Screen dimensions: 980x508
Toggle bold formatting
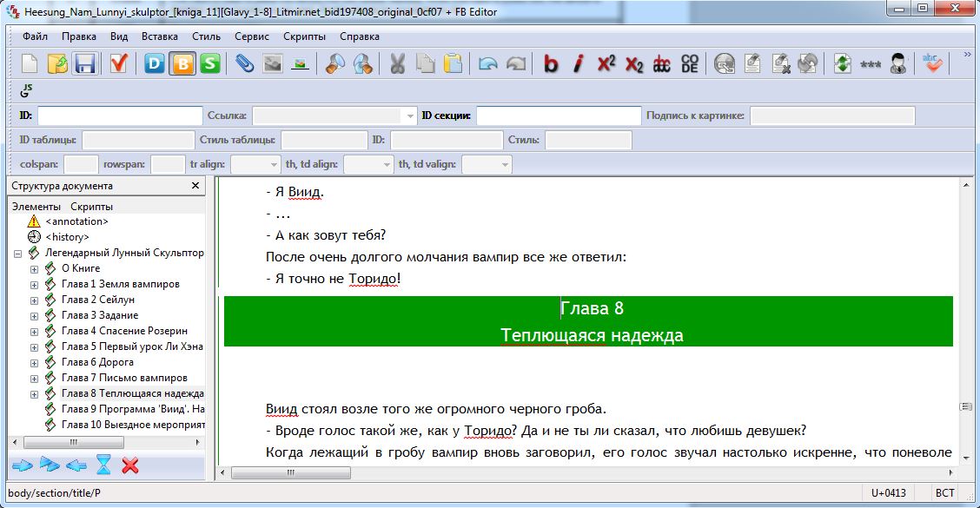coord(551,63)
